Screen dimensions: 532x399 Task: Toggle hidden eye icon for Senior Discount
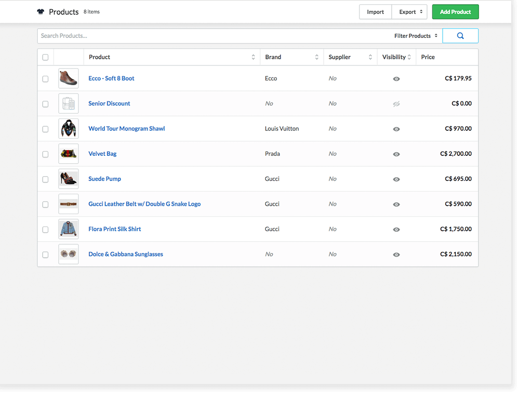click(x=396, y=104)
